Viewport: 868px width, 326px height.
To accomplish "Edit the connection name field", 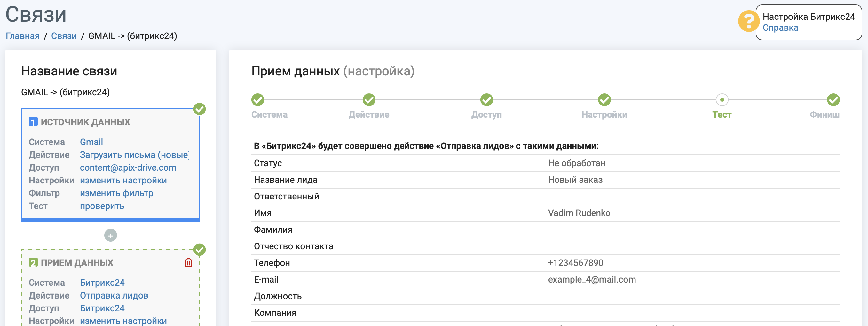I will [x=111, y=92].
